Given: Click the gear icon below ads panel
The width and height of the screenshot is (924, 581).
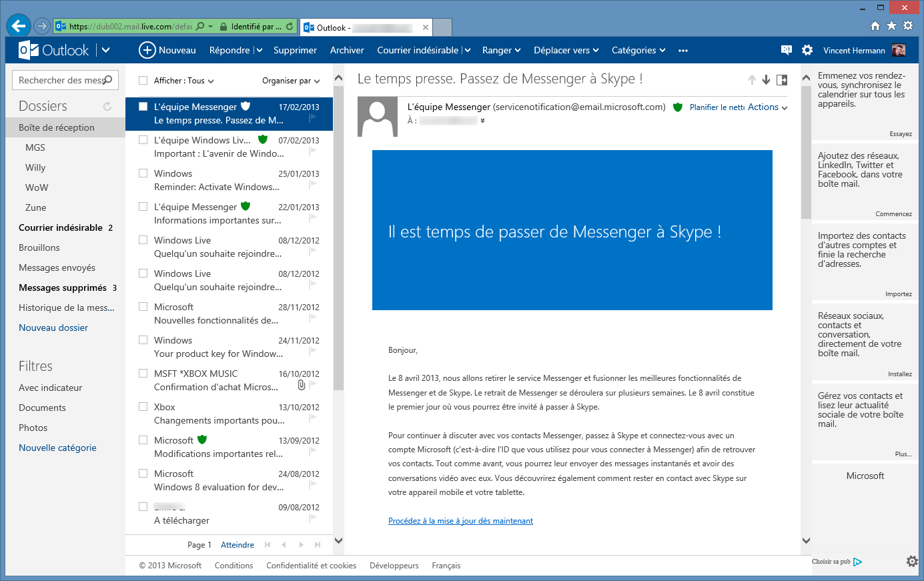Looking at the screenshot, I should [x=912, y=562].
